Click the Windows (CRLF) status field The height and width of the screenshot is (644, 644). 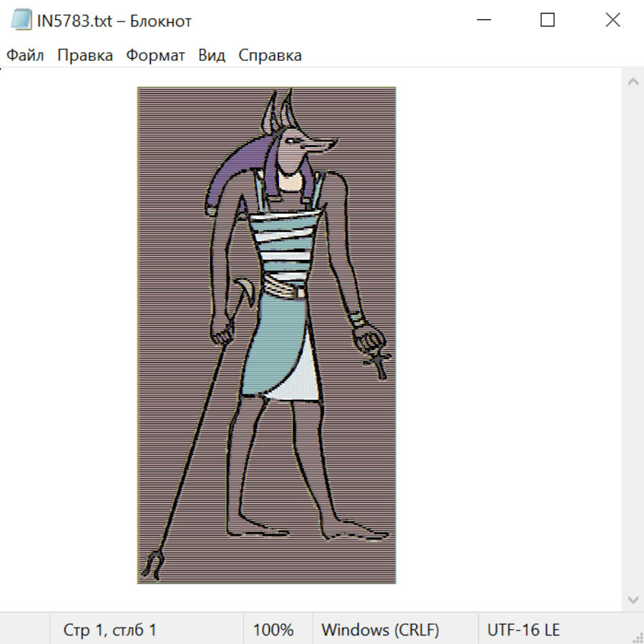[380, 630]
